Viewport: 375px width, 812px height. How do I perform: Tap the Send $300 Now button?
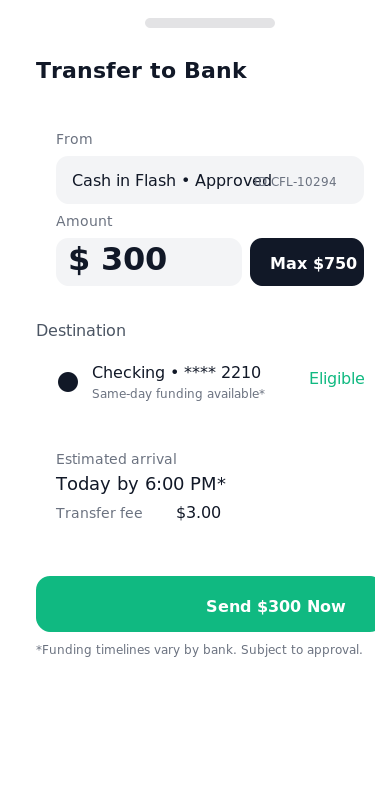click(206, 604)
